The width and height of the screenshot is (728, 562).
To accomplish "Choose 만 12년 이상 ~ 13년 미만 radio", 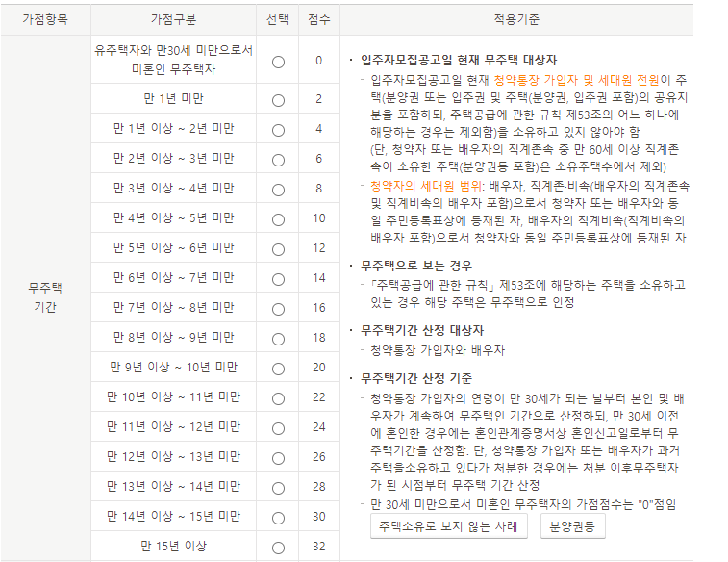I will point(278,457).
